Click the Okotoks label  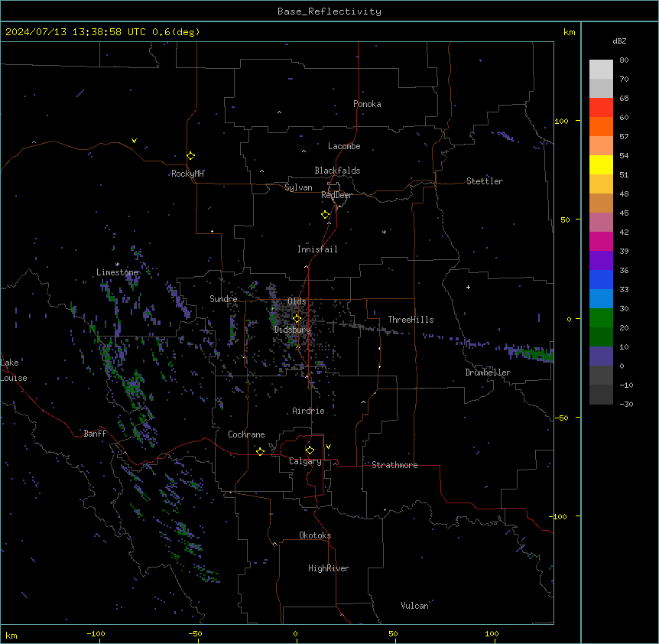[x=315, y=535]
